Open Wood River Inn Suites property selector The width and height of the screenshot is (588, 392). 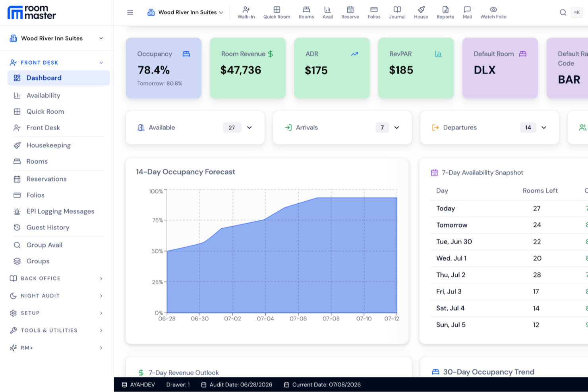[57, 38]
